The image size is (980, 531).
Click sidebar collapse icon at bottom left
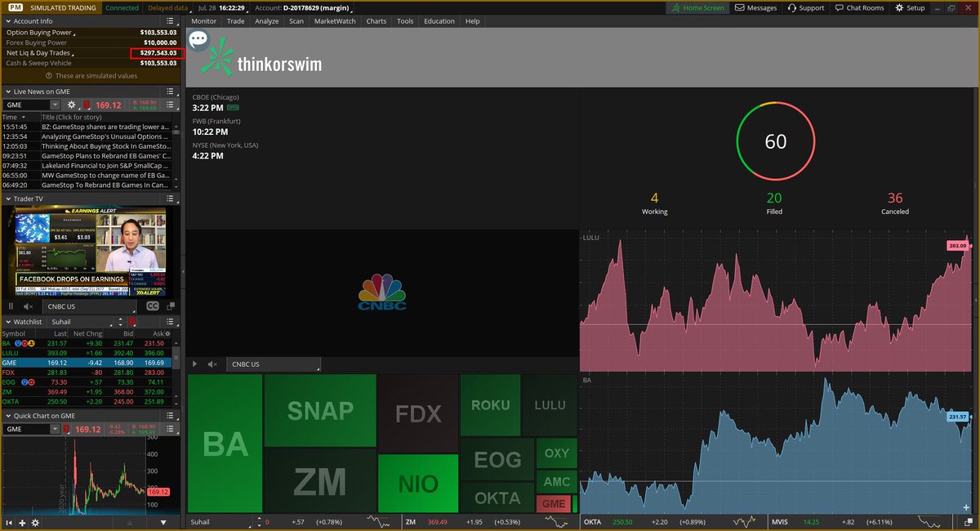pos(9,523)
